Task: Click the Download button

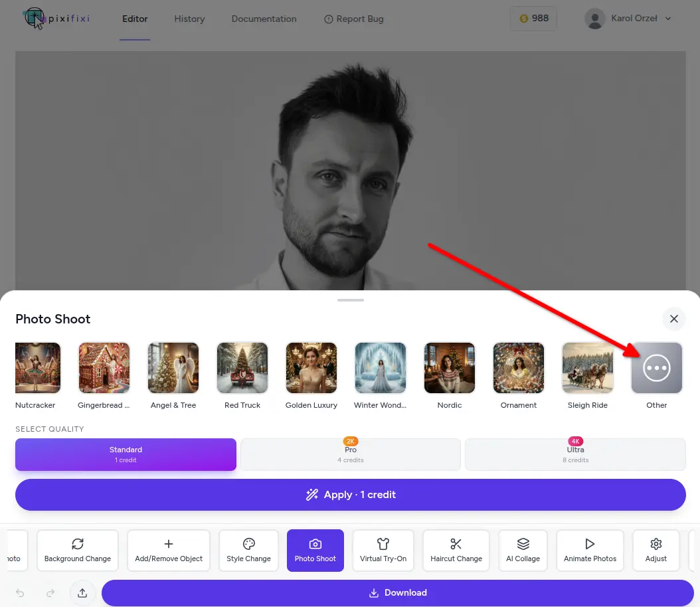Action: coord(397,593)
